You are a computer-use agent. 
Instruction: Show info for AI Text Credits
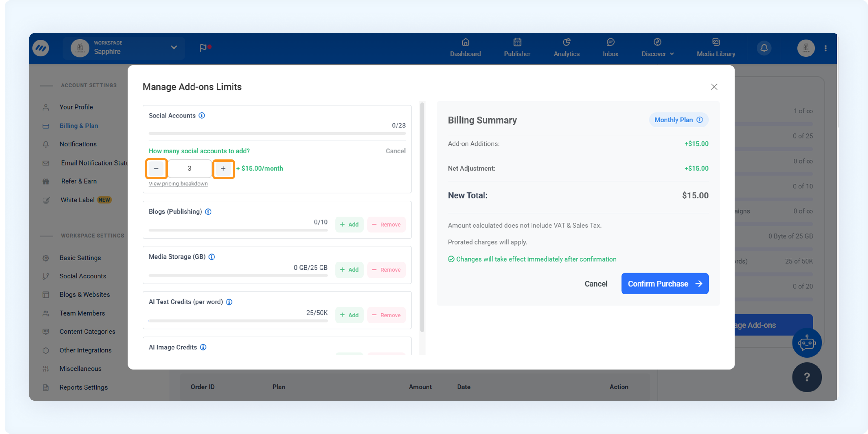[229, 302]
